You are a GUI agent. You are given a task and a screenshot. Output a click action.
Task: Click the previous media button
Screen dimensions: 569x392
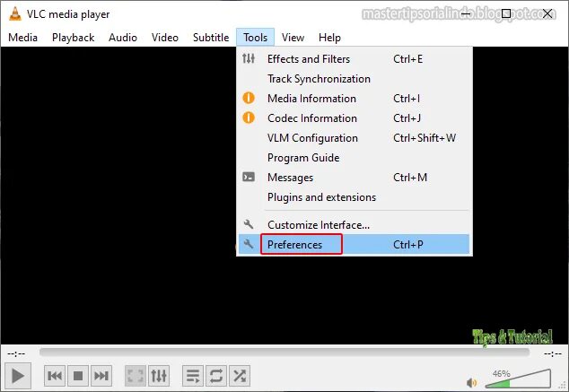coord(55,376)
